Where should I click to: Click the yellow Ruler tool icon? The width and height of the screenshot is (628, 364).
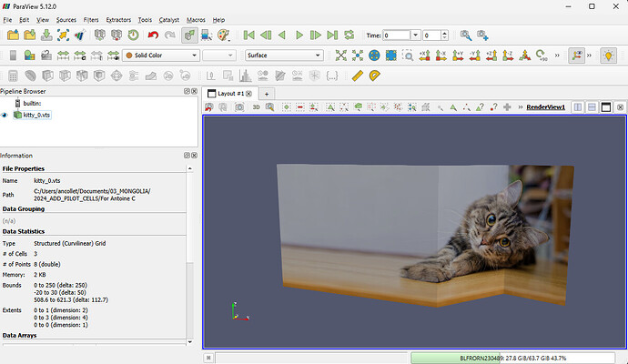(358, 76)
